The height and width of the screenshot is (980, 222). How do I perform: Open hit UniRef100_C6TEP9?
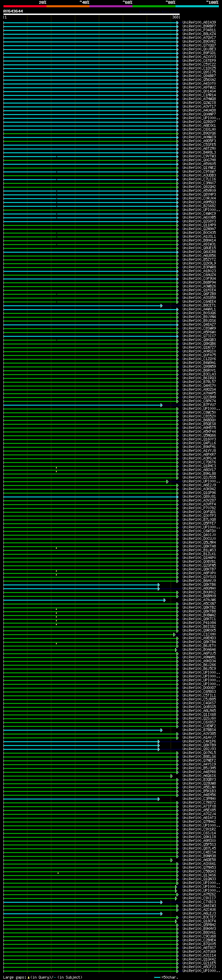click(199, 61)
